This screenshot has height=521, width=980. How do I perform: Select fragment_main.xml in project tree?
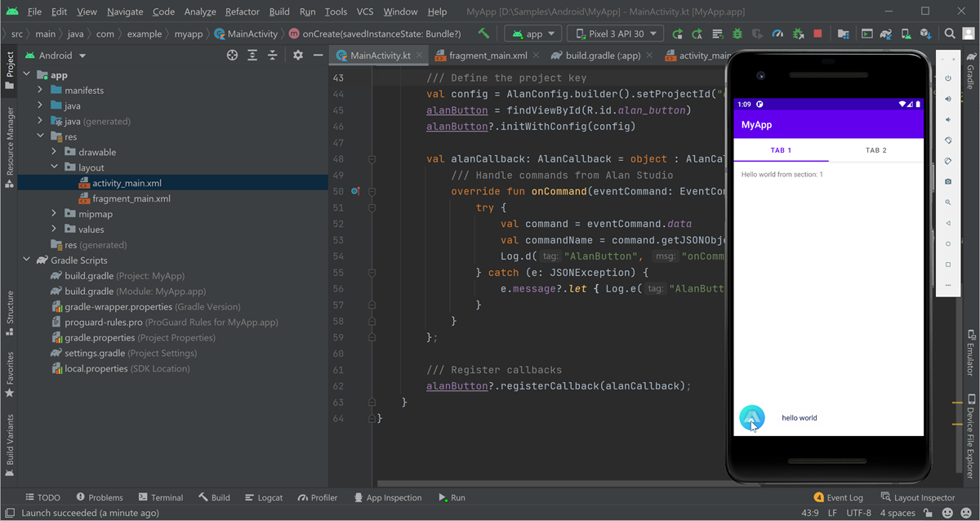(x=131, y=198)
